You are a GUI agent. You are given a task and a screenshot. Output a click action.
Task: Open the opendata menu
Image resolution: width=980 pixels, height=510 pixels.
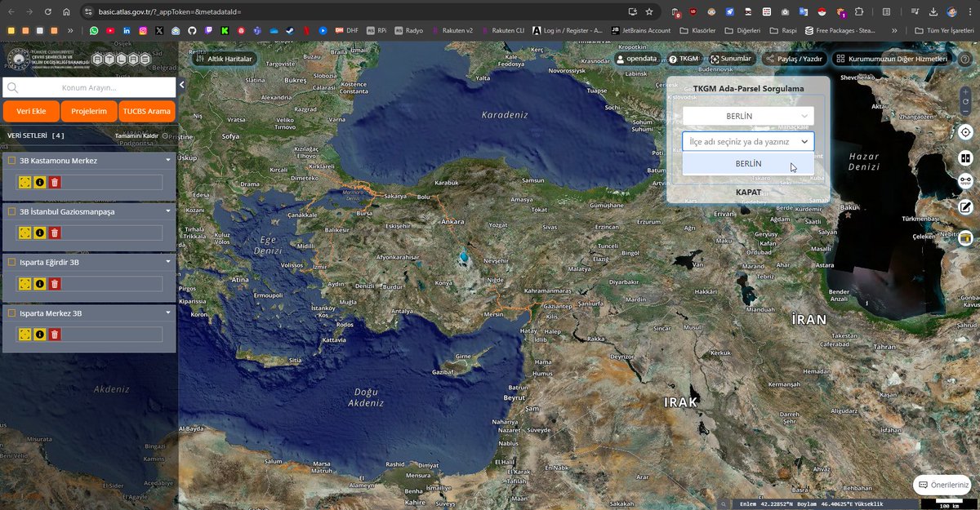(x=637, y=59)
